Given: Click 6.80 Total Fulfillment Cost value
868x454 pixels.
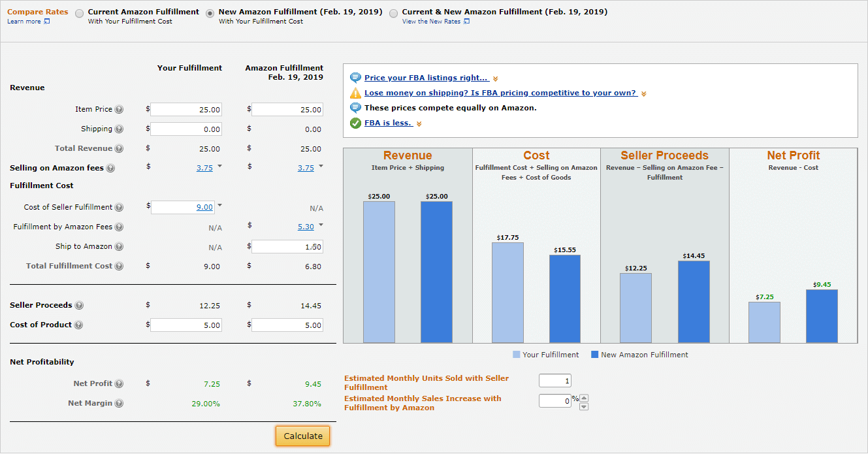Looking at the screenshot, I should point(313,267).
